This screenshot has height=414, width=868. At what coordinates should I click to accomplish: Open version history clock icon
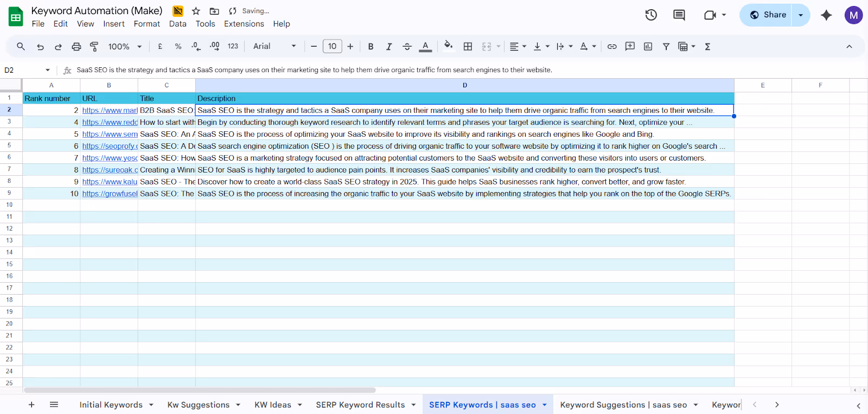coord(651,15)
